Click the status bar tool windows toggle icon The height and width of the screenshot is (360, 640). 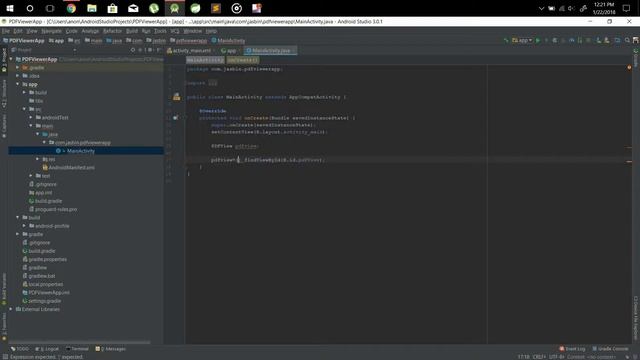[x=5, y=357]
